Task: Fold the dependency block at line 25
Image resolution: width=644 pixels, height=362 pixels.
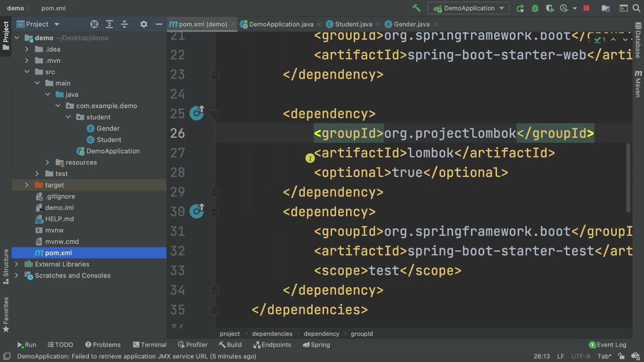Action: pos(215,114)
